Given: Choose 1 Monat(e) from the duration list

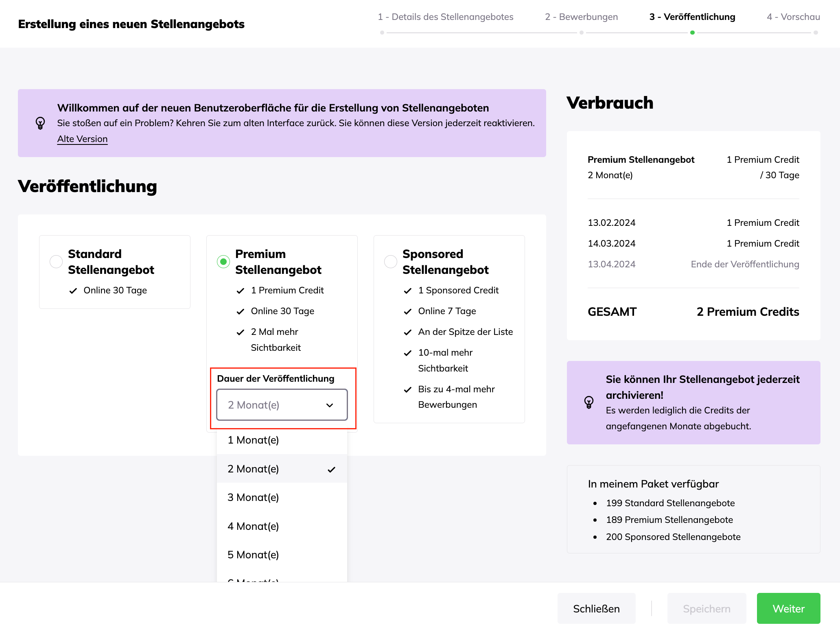Looking at the screenshot, I should click(253, 440).
